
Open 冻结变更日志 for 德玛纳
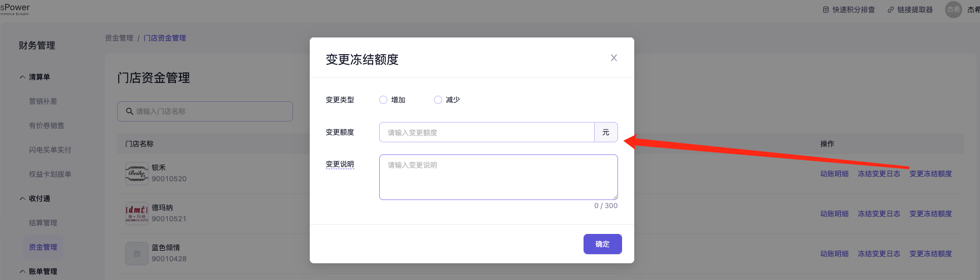(879, 214)
